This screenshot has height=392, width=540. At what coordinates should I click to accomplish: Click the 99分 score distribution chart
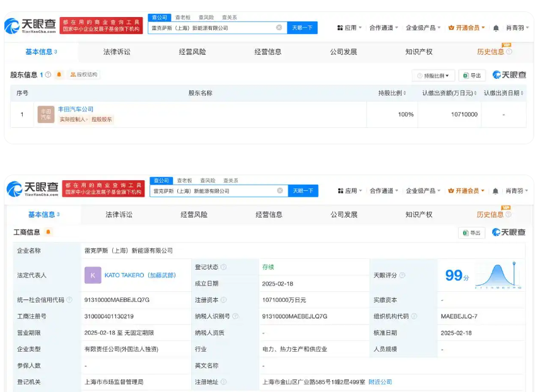click(498, 275)
